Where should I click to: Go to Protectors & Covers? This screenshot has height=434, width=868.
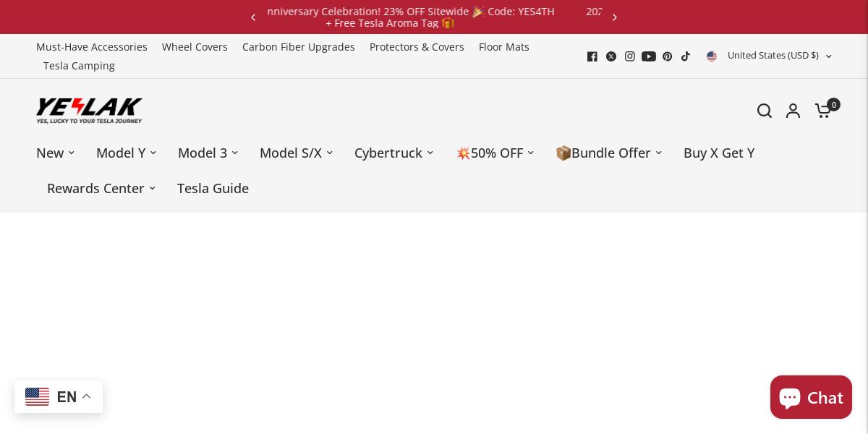[417, 47]
